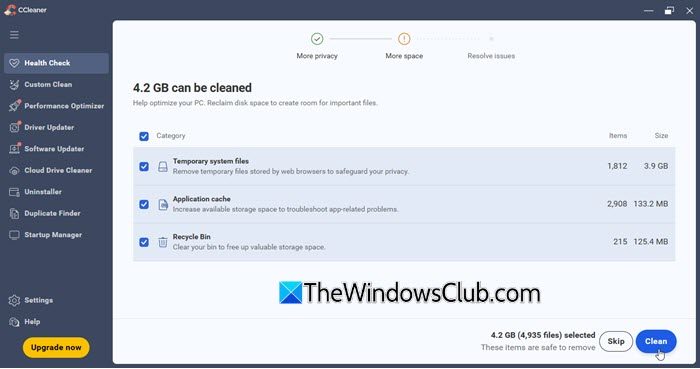Click the Performance Optimizer rocket icon
The height and width of the screenshot is (369, 700).
click(14, 106)
